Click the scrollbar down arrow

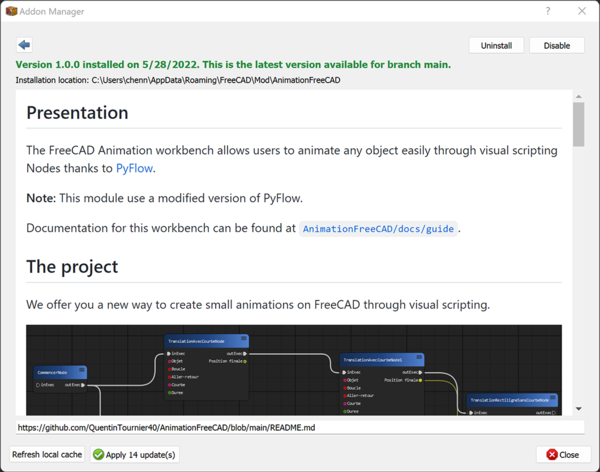point(579,409)
